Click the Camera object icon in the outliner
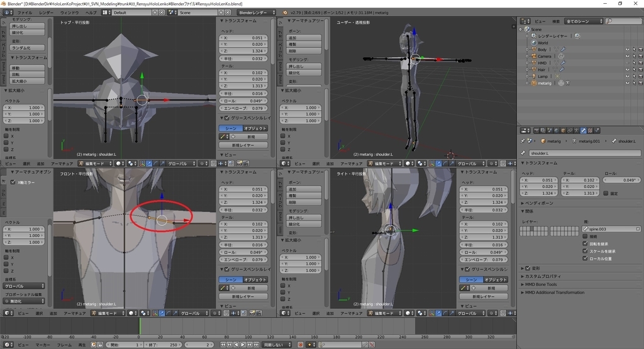Image resolution: width=644 pixels, height=349 pixels. pos(534,56)
